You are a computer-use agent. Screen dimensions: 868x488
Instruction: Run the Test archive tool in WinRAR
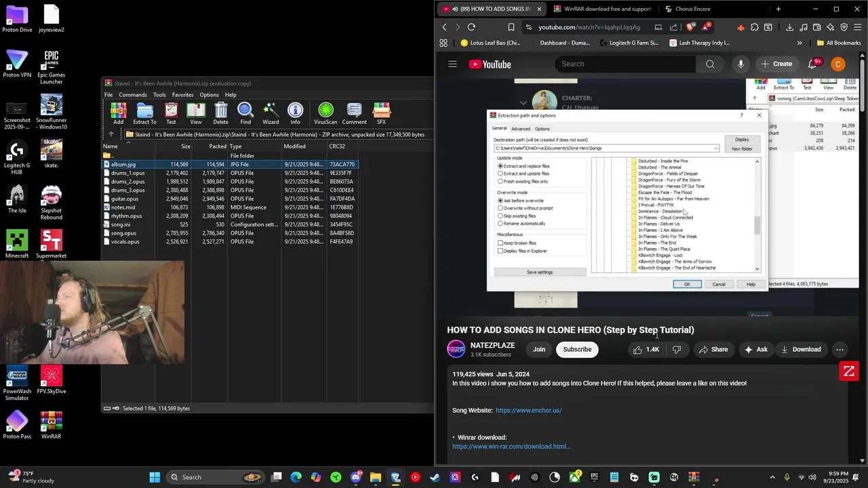pyautogui.click(x=171, y=113)
